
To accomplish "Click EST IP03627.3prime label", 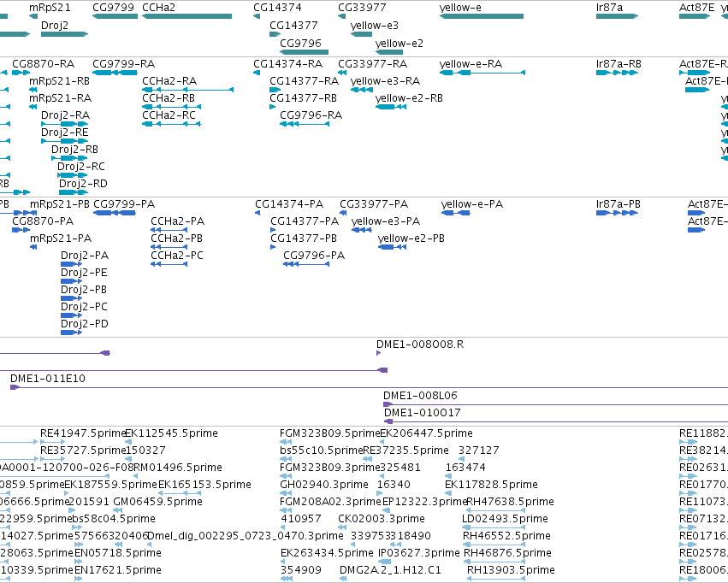I will [419, 552].
